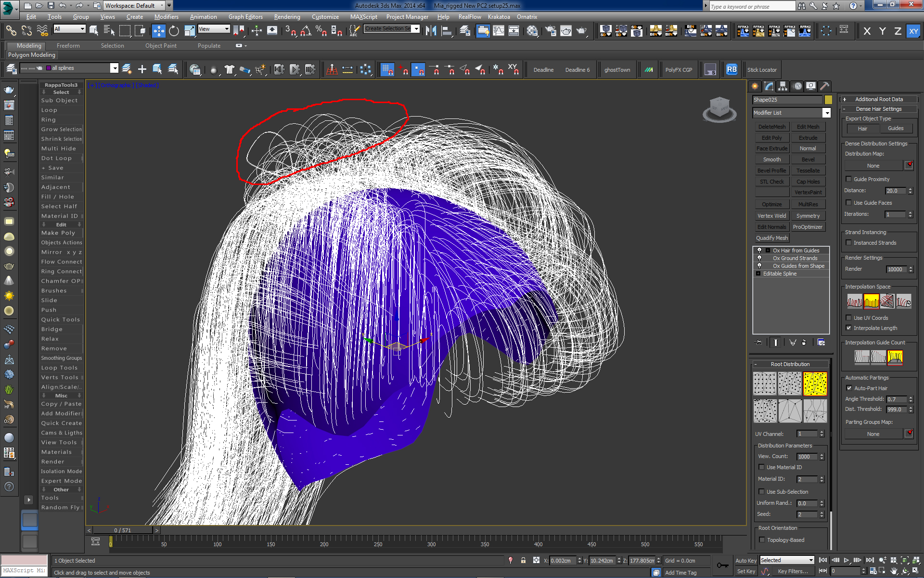924x578 pixels.
Task: Activate the Select and Rotate tool
Action: pyautogui.click(x=174, y=31)
